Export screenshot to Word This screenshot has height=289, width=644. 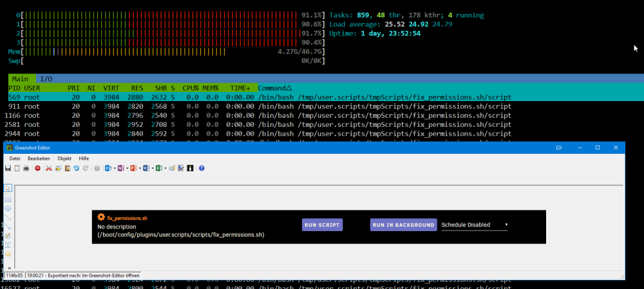(x=146, y=168)
